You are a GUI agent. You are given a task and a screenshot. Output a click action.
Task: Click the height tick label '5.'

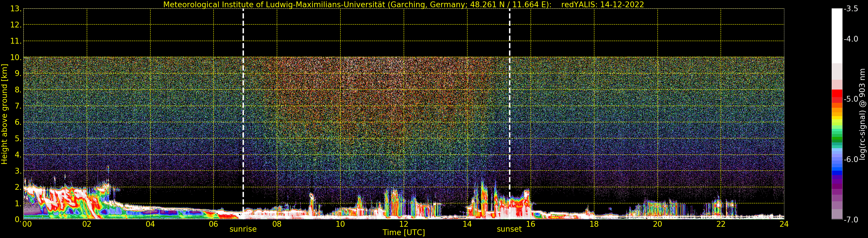(18, 139)
